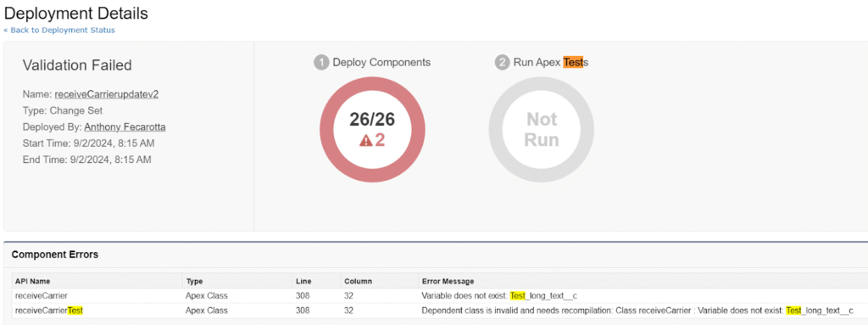Click the gray Not Run progress ring
Screen dimensions: 868x325
(x=542, y=130)
